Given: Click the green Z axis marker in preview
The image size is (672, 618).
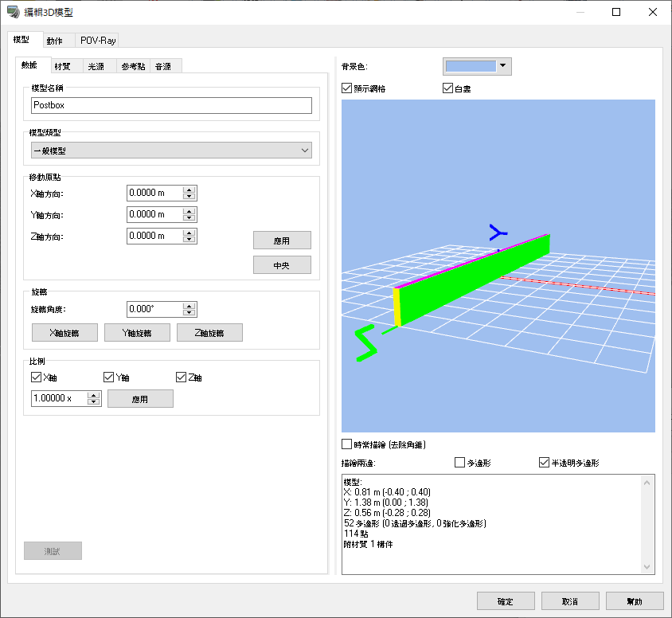Looking at the screenshot, I should [365, 343].
